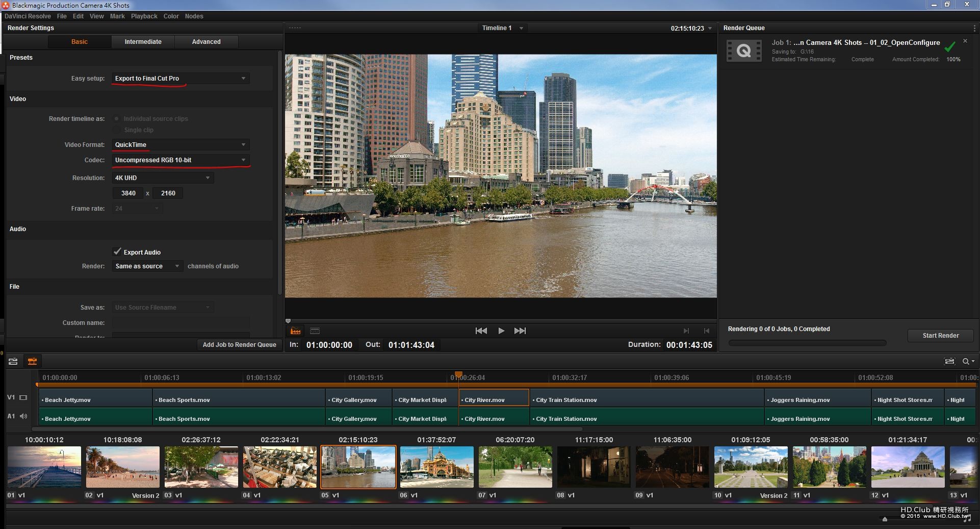Switch to orange thumbnail timeline view icon

[x=32, y=362]
